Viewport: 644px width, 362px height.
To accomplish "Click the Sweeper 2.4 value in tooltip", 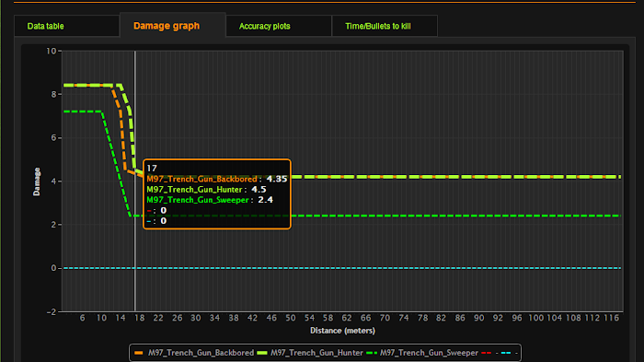I will coord(265,200).
